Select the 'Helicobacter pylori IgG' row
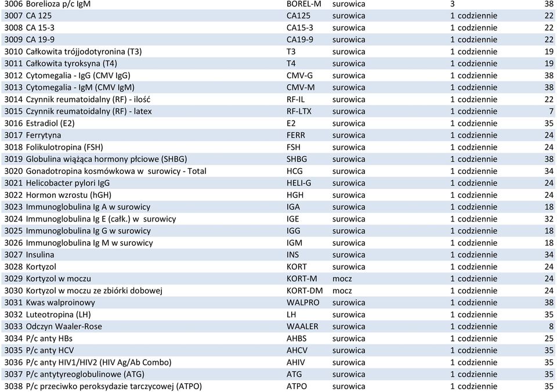The height and width of the screenshot is (392, 557). pyautogui.click(x=68, y=183)
